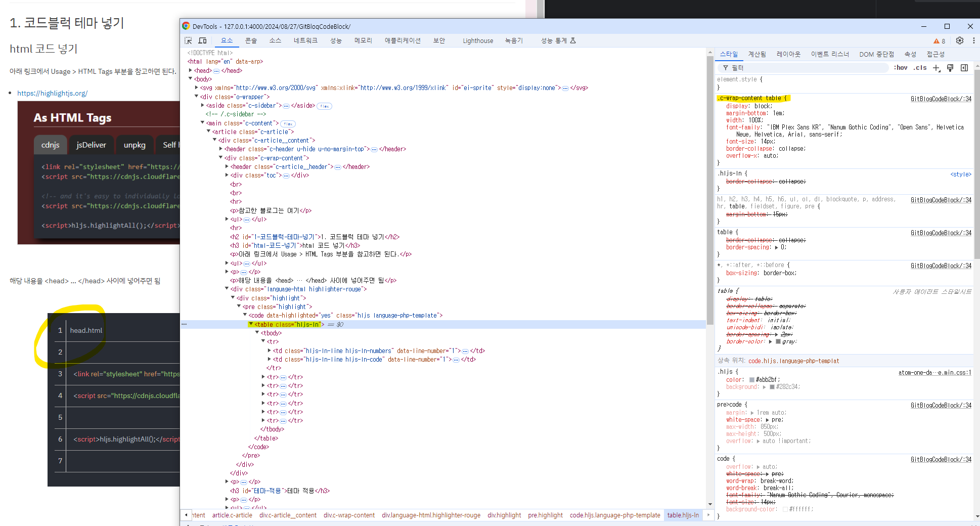The height and width of the screenshot is (526, 980).
Task: Click the .c-wrap-content table selector text
Action: click(x=750, y=98)
